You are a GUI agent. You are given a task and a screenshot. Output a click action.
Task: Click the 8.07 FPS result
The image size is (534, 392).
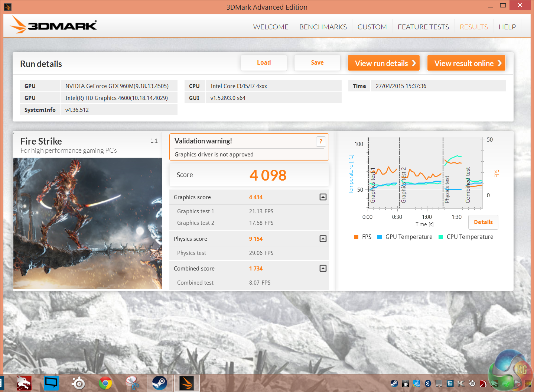click(260, 282)
